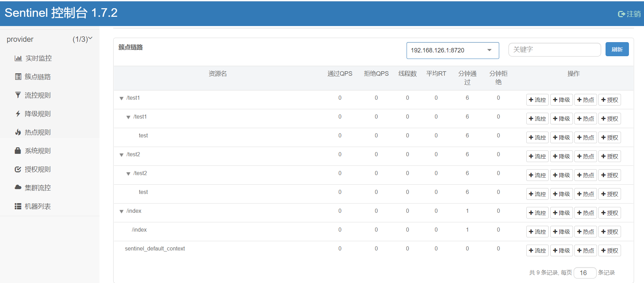Image resolution: width=644 pixels, height=283 pixels.
Task: Add 热点 rule for top-level /test2
Action: [x=585, y=156]
